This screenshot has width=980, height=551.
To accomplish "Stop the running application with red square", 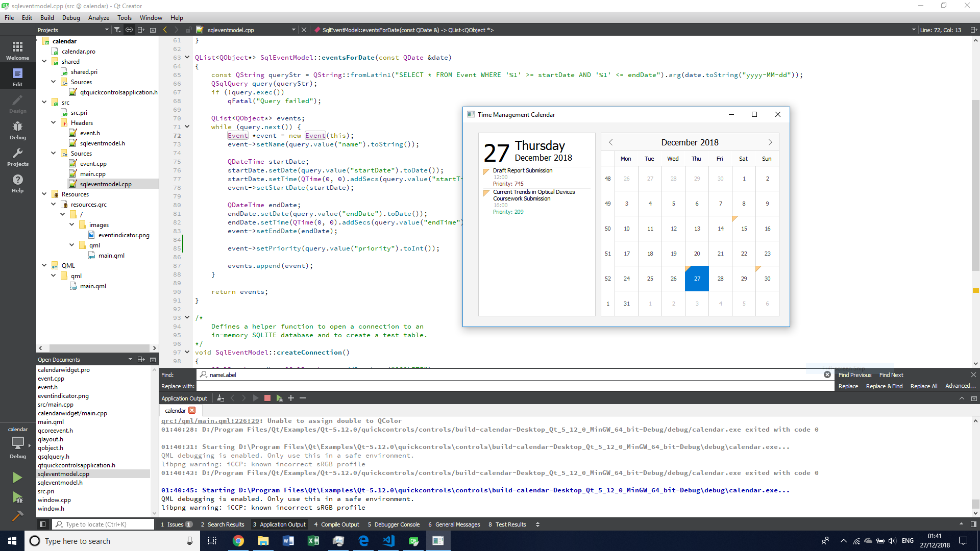I will [267, 398].
